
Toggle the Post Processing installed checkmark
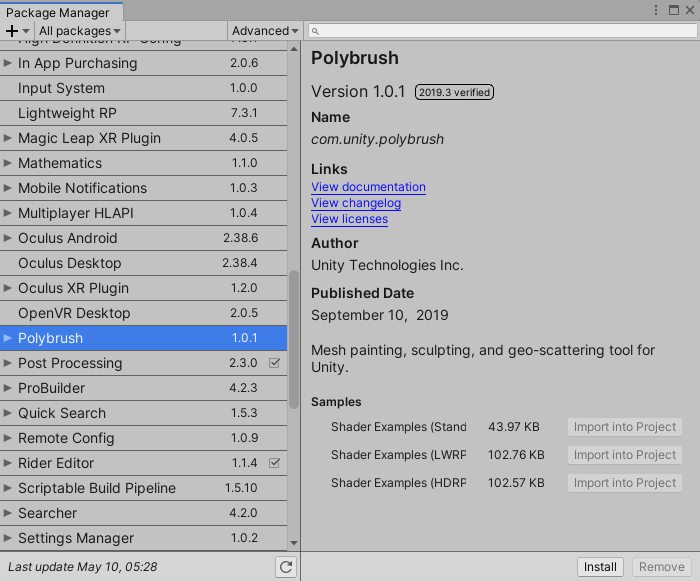pos(275,363)
